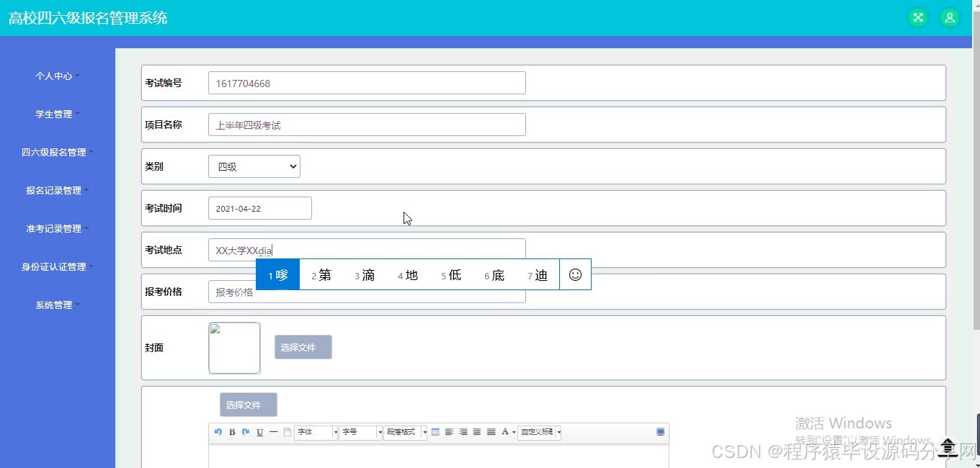Align text left in the editor

(x=449, y=432)
